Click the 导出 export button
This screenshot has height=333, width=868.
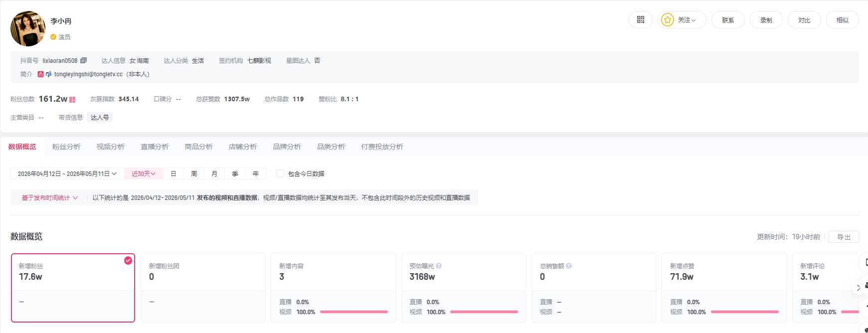[x=844, y=237]
